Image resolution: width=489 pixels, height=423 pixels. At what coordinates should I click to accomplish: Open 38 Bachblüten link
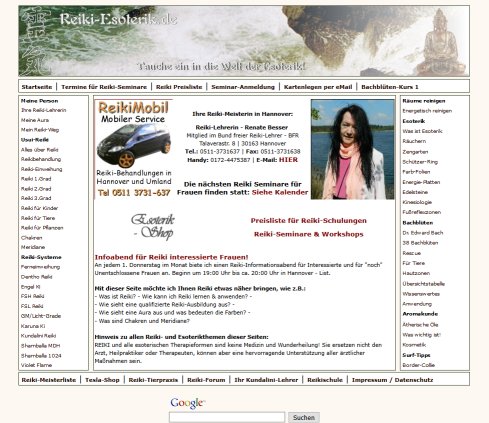420,243
